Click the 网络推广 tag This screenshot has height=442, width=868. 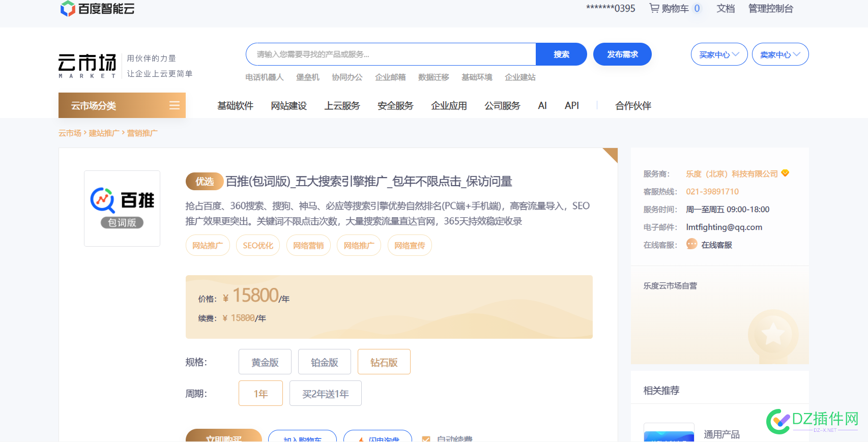[x=359, y=245]
